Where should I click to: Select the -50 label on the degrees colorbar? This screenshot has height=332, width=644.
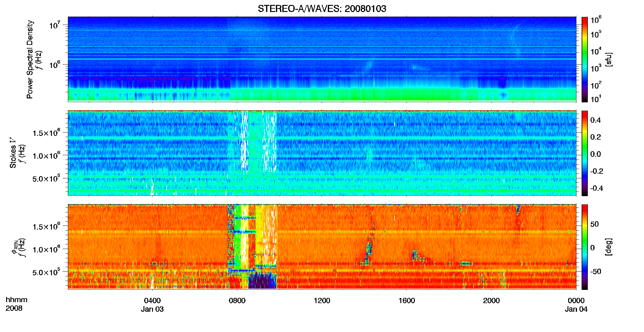[596, 271]
